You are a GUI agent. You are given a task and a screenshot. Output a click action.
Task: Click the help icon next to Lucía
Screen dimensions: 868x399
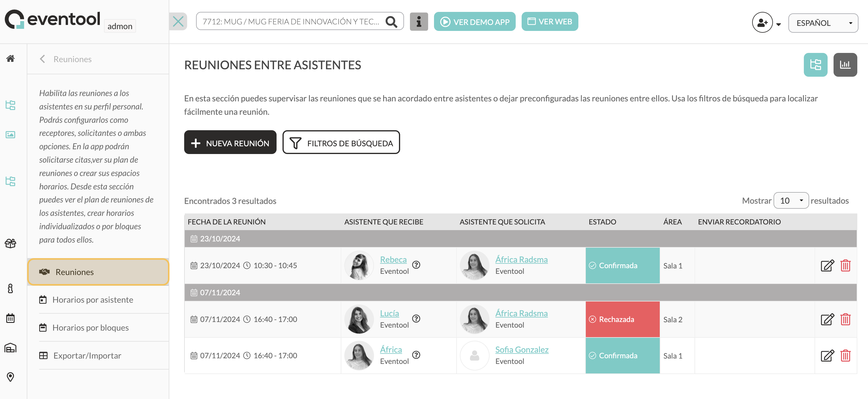(x=416, y=319)
